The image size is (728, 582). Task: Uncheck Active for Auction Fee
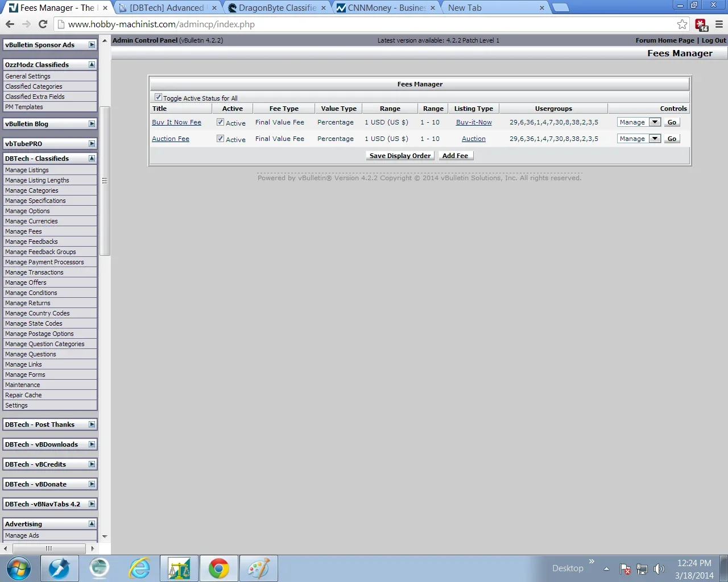pos(220,139)
